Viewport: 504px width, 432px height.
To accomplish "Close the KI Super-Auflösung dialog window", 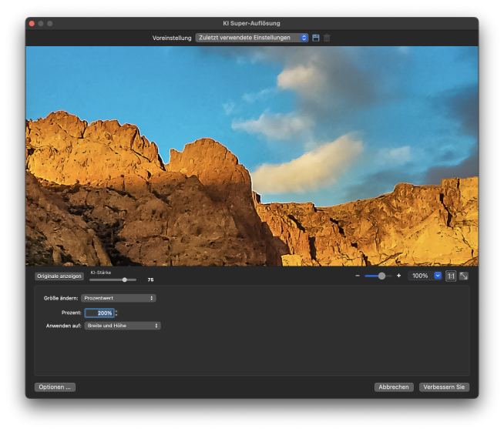I will click(32, 24).
